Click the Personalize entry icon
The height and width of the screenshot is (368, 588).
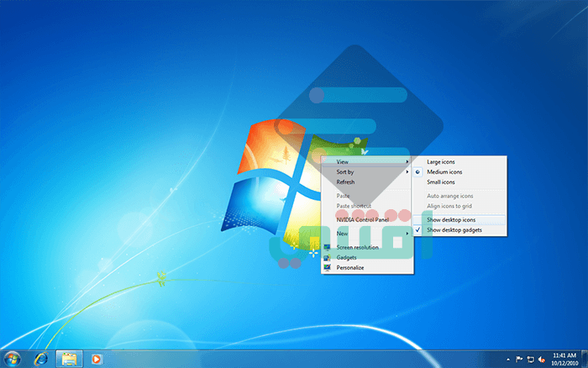[328, 267]
